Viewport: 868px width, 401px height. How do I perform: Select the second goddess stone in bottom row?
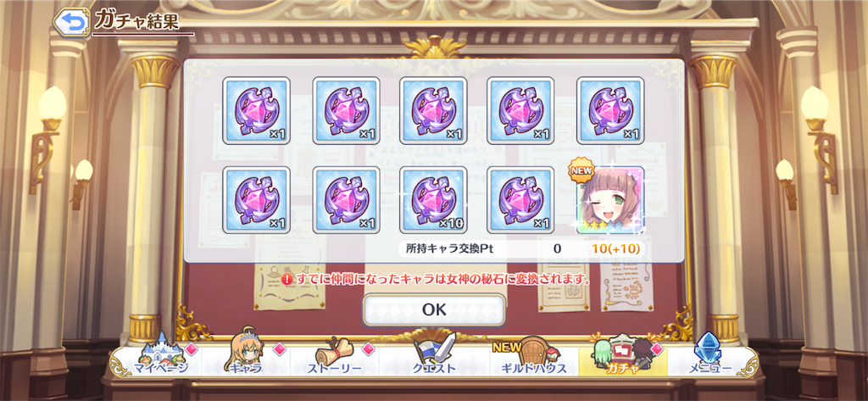(x=346, y=200)
